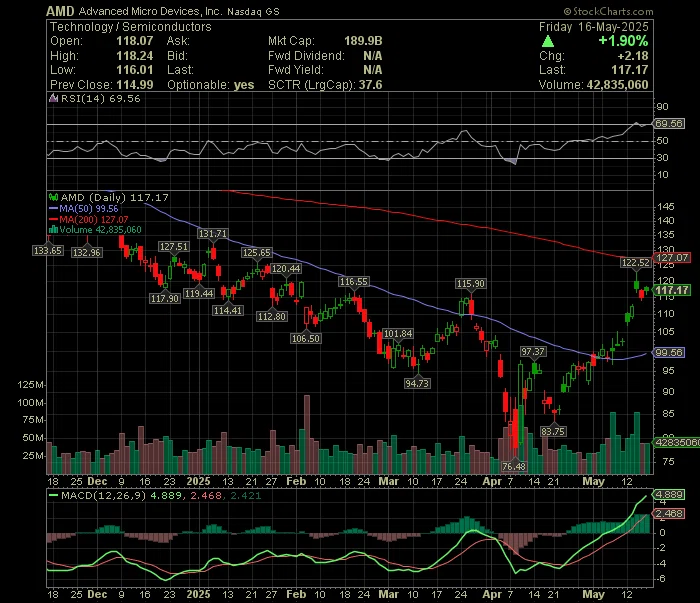Screen dimensions: 700x603
Task: Click the 125.65 peak annotation
Action: pos(257,253)
